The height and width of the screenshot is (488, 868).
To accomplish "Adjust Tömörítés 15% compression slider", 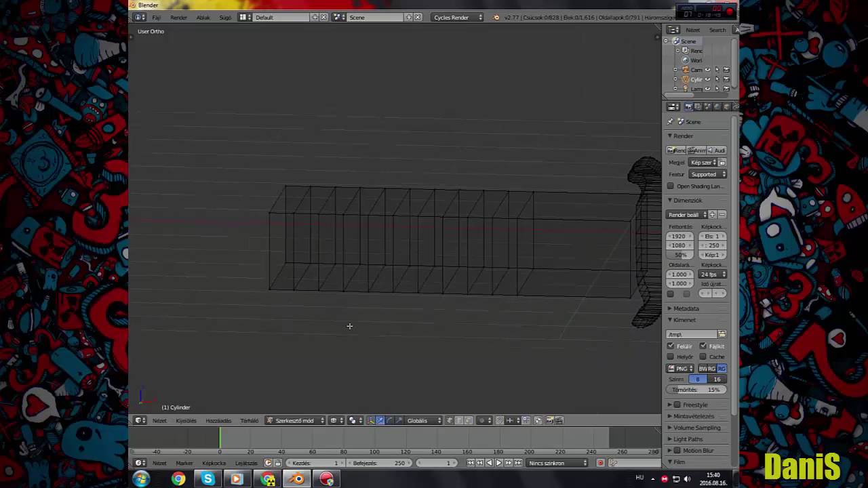I will click(x=696, y=390).
